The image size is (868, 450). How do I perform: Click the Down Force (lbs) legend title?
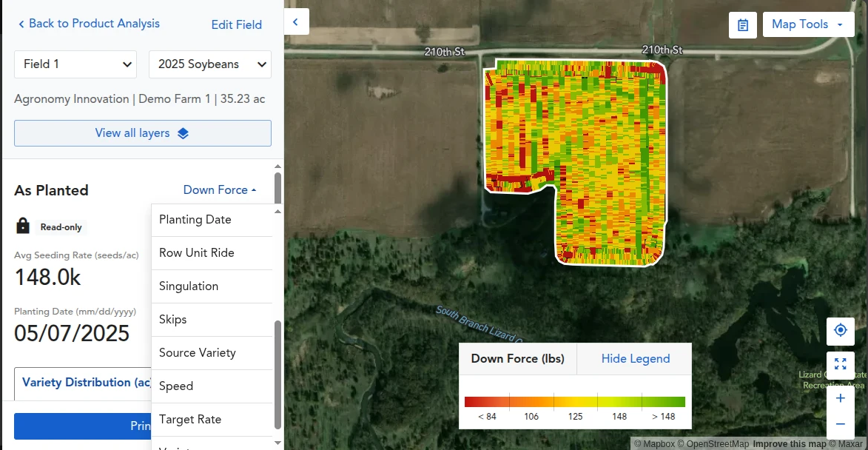tap(517, 359)
